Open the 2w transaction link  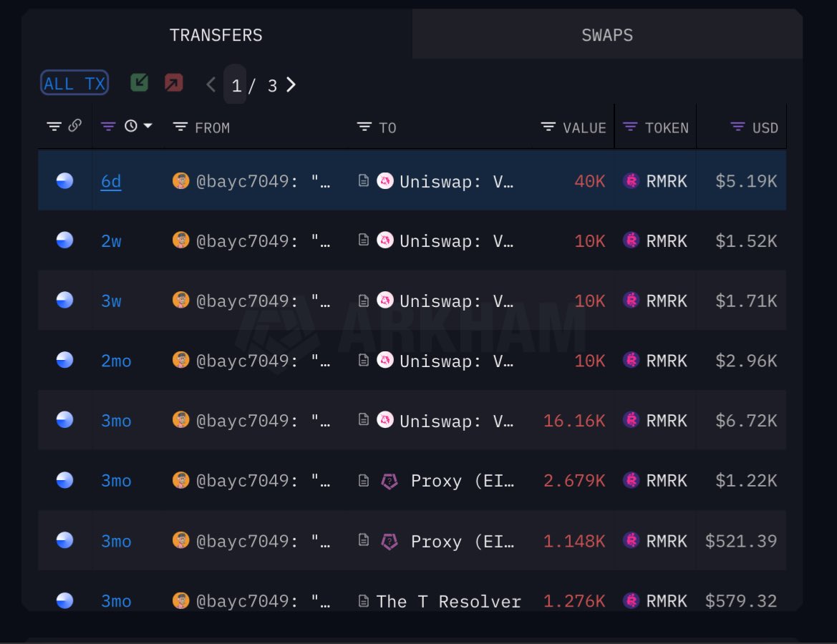(111, 241)
